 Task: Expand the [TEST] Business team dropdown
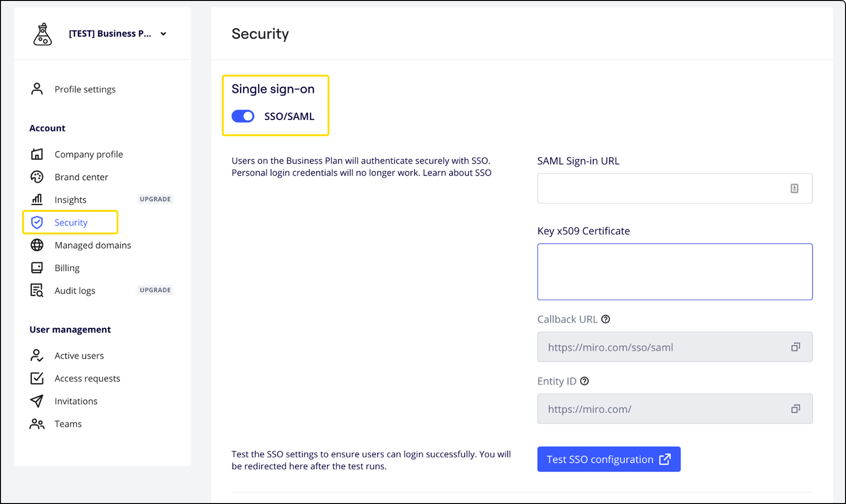(x=163, y=34)
